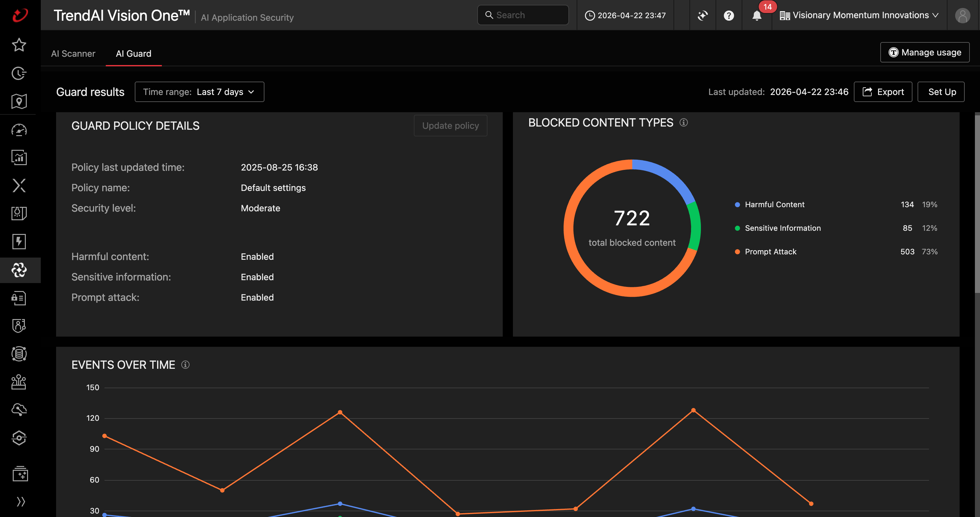
Task: Click info icon next to Events Over Time
Action: pos(185,365)
